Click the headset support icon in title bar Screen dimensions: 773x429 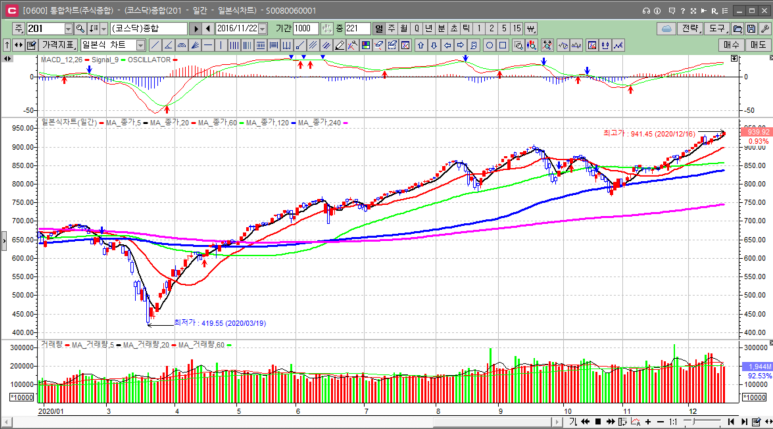click(x=646, y=10)
